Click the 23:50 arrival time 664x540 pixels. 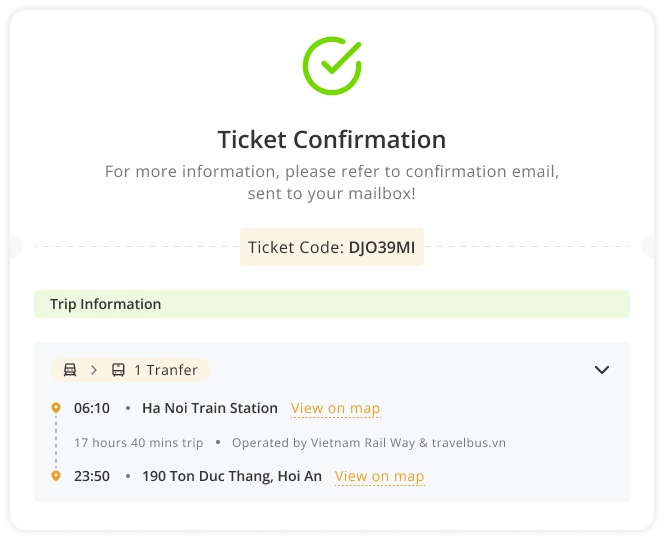[92, 476]
